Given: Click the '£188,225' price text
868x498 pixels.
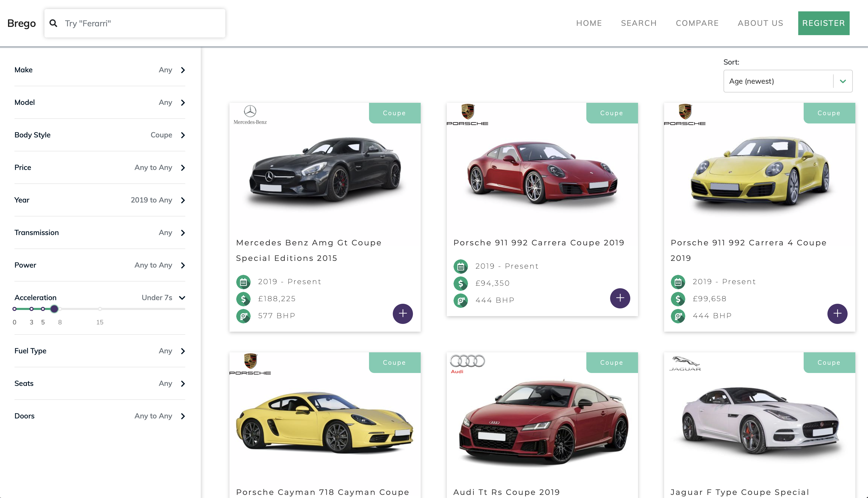Looking at the screenshot, I should tap(277, 299).
